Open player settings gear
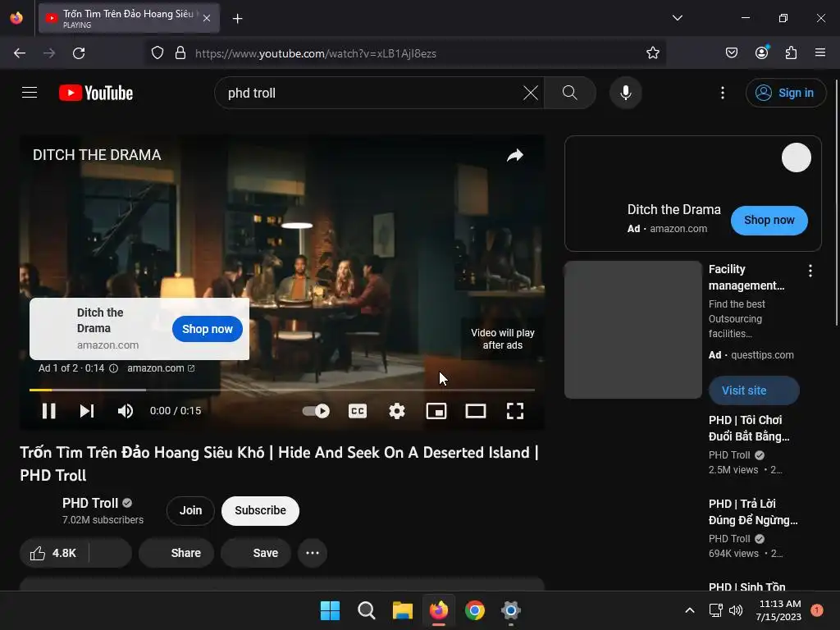Image resolution: width=840 pixels, height=630 pixels. tap(396, 411)
